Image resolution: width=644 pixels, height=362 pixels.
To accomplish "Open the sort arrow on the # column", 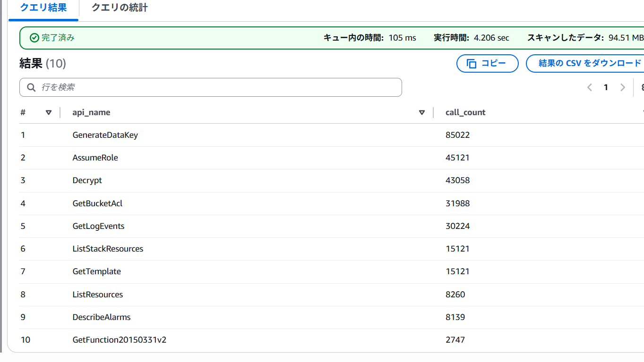I will point(48,112).
